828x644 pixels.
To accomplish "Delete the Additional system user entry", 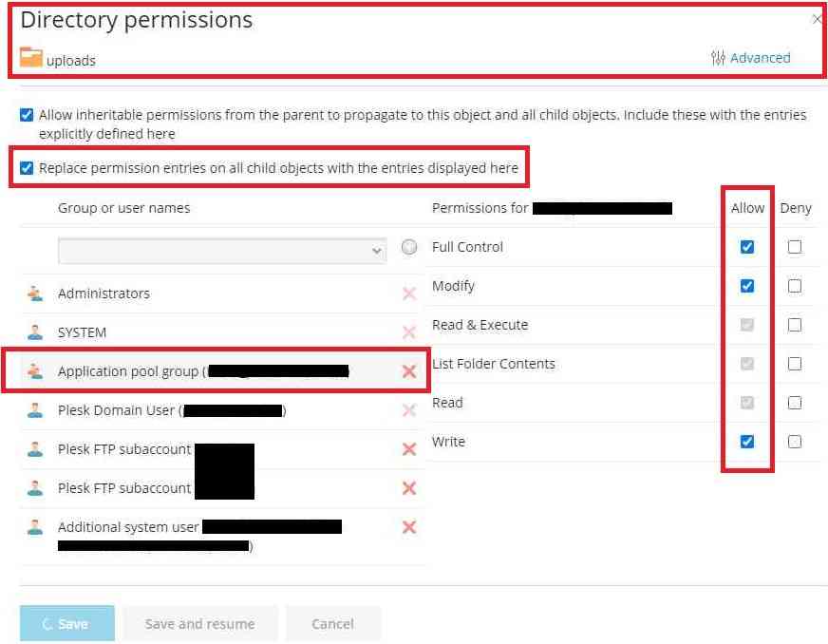I will pos(409,527).
